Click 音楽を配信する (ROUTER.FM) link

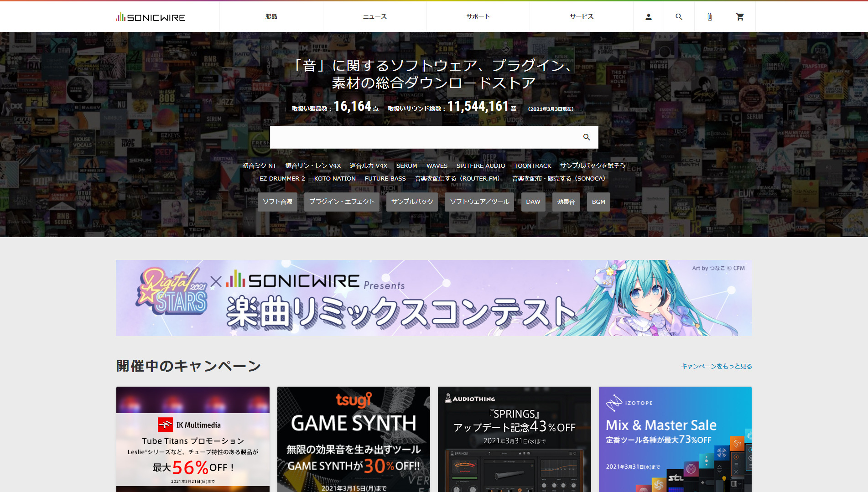point(457,179)
